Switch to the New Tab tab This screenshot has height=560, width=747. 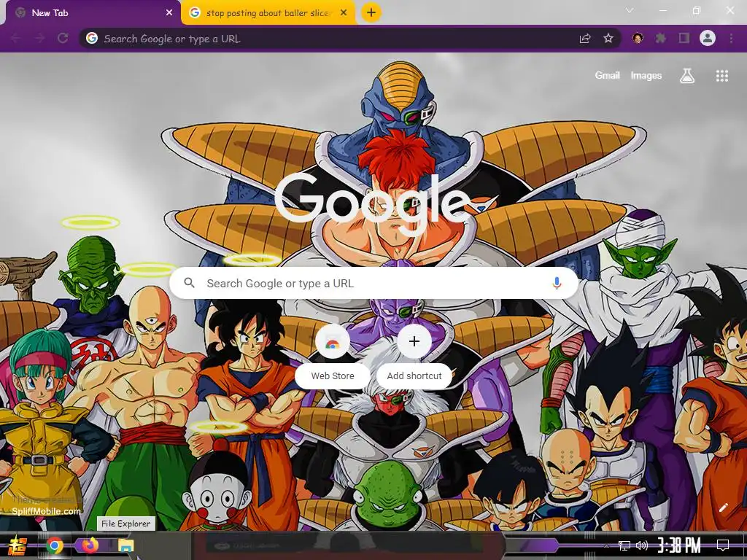(x=93, y=13)
